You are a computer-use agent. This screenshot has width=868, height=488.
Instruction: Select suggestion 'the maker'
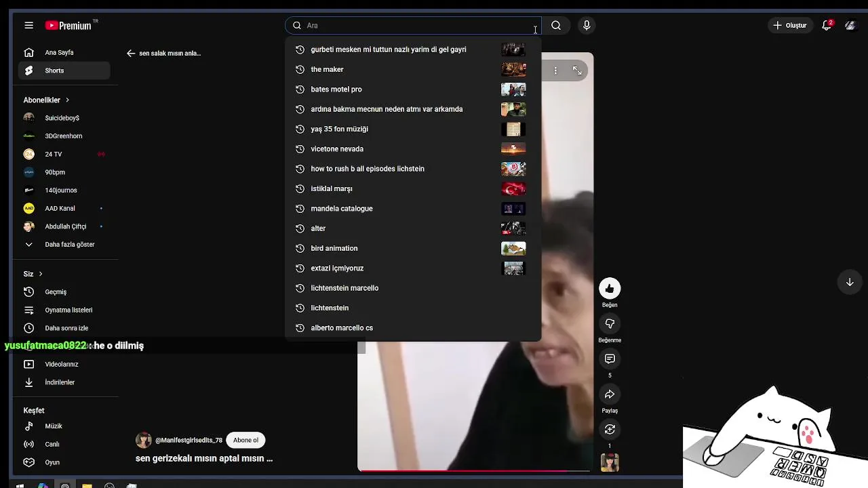413,69
